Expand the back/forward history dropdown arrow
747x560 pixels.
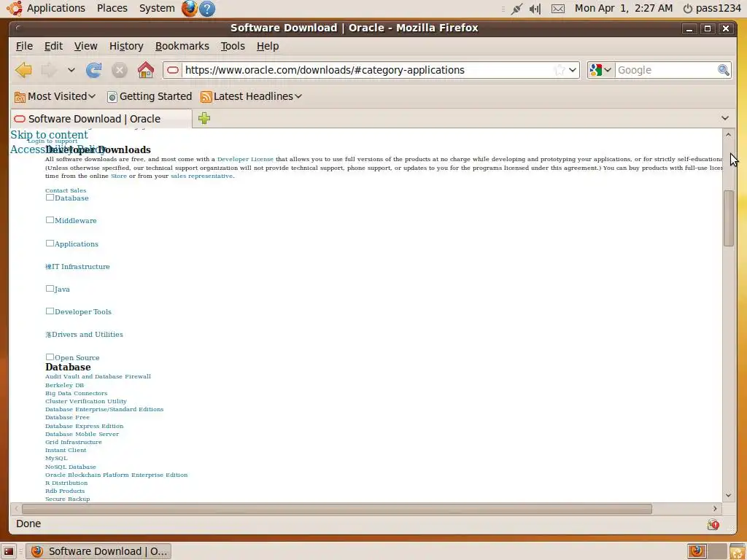71,70
